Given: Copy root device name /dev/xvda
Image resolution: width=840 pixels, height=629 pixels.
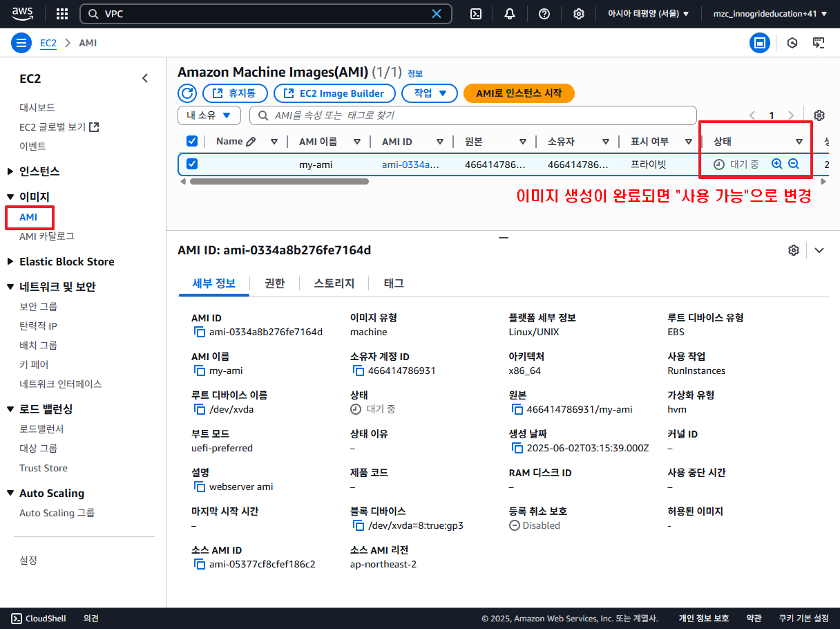Looking at the screenshot, I should [200, 409].
